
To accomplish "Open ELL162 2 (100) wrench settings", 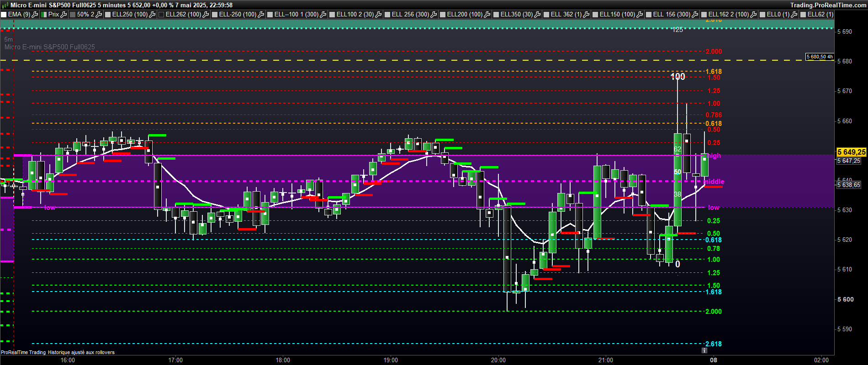I will [754, 14].
